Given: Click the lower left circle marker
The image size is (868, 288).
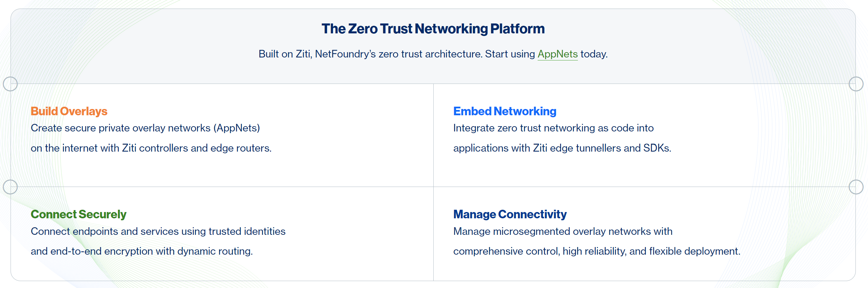Looking at the screenshot, I should click(11, 187).
